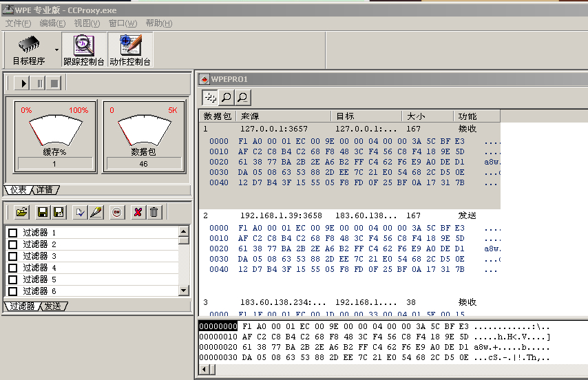Click packet 2 row 0010 hex data

click(x=351, y=238)
